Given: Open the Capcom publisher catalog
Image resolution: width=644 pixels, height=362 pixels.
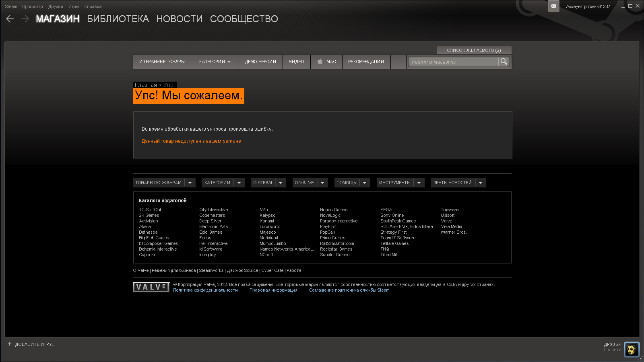Looking at the screenshot, I should [x=147, y=255].
